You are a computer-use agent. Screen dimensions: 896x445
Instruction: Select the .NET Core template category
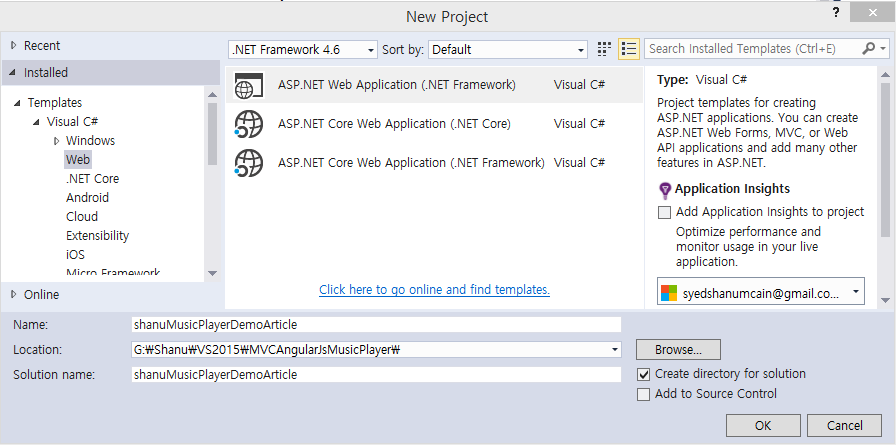[x=93, y=179]
